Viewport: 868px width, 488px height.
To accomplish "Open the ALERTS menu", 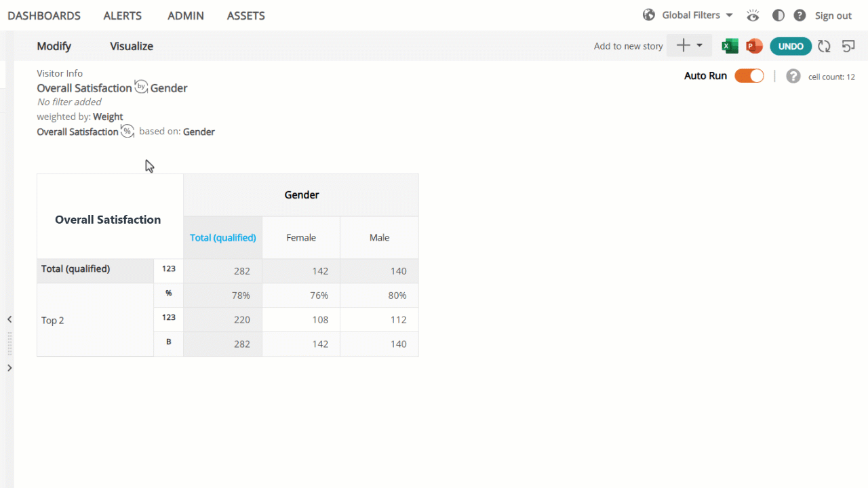I will [x=123, y=16].
